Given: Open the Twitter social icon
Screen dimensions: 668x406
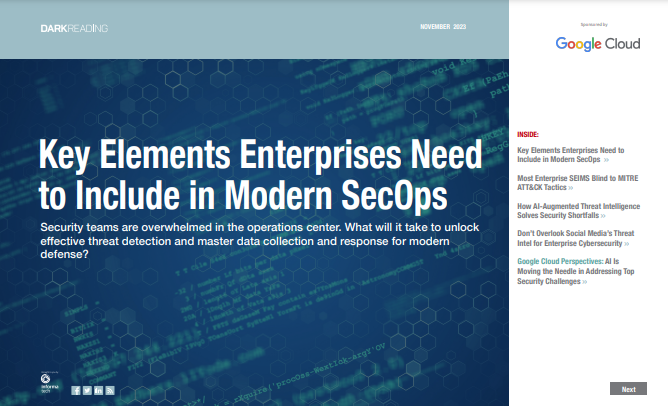Looking at the screenshot, I should point(87,390).
